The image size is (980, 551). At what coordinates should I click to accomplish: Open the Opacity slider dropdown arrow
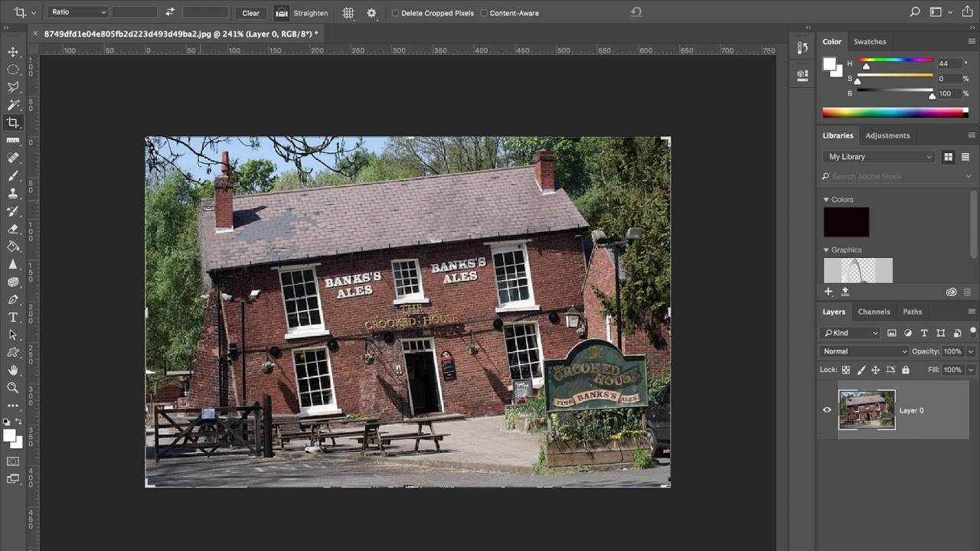point(971,351)
